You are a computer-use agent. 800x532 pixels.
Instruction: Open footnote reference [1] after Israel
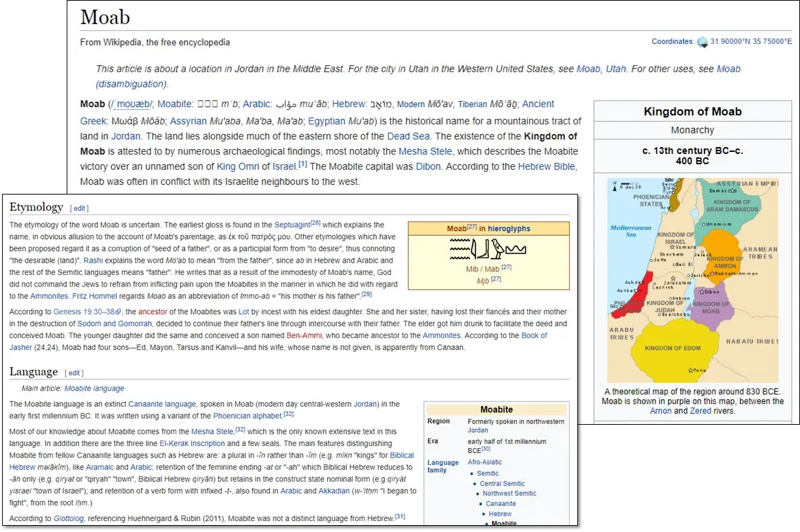[302, 164]
